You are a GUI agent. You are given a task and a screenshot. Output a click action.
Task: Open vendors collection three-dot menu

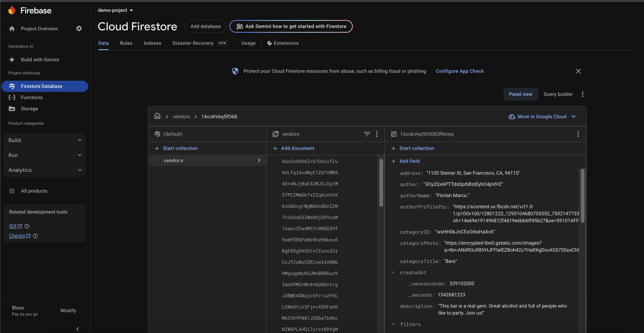(x=377, y=134)
